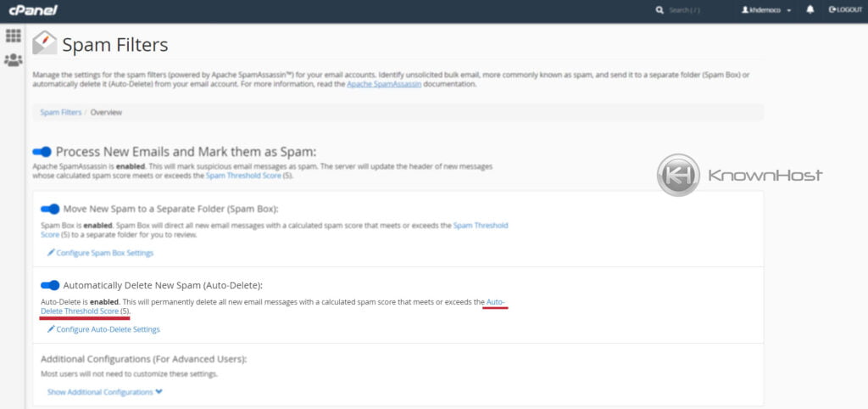868x409 pixels.
Task: Open Configure Auto-Delete Settings
Action: tap(103, 329)
